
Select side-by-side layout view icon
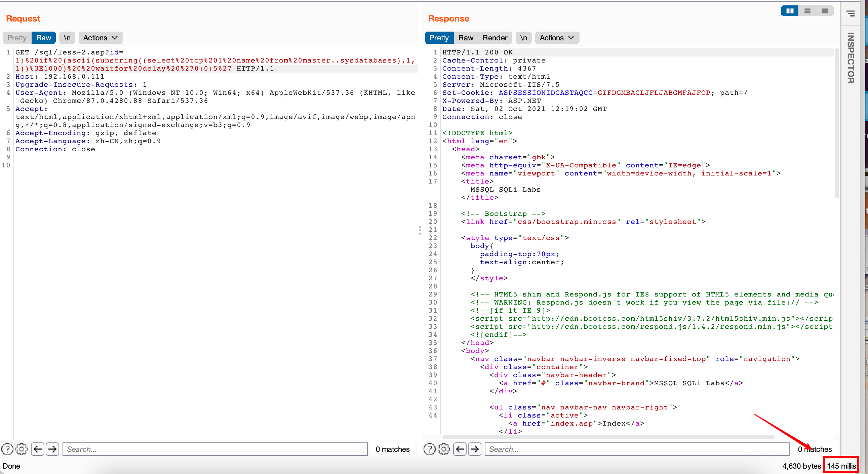tap(789, 11)
